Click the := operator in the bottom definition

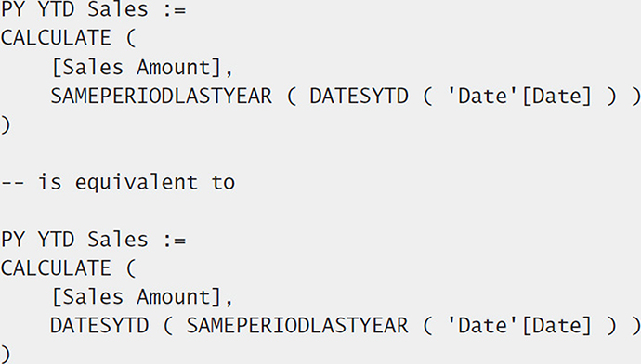(175, 240)
